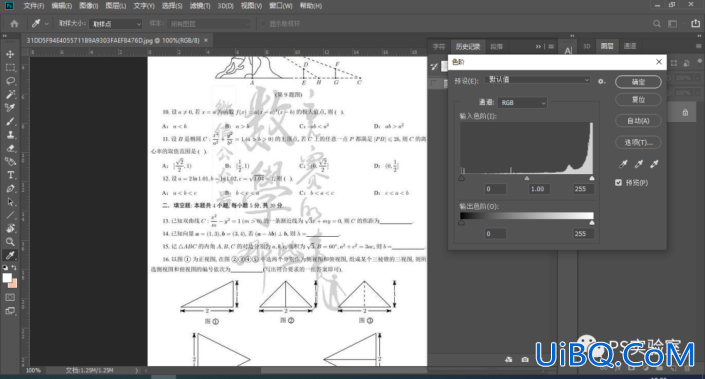Open the 样本 sample layers dropdown
This screenshot has height=379, width=705.
pos(209,24)
